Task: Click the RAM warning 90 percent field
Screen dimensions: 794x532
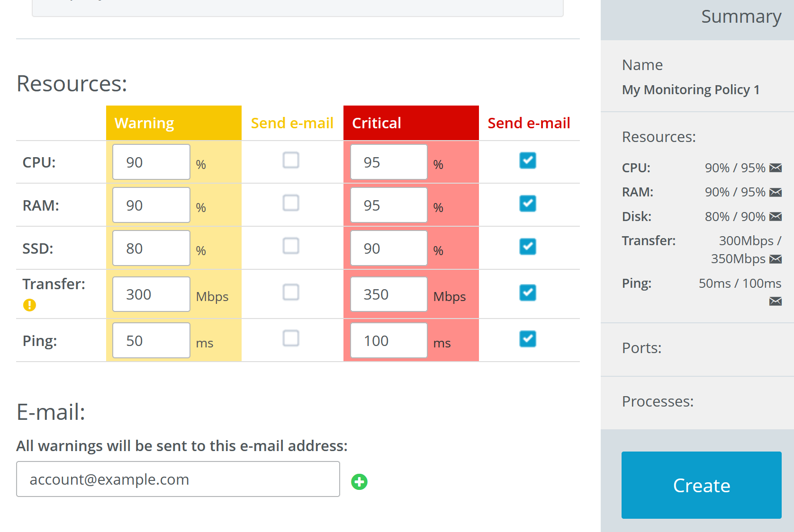Action: [x=151, y=205]
